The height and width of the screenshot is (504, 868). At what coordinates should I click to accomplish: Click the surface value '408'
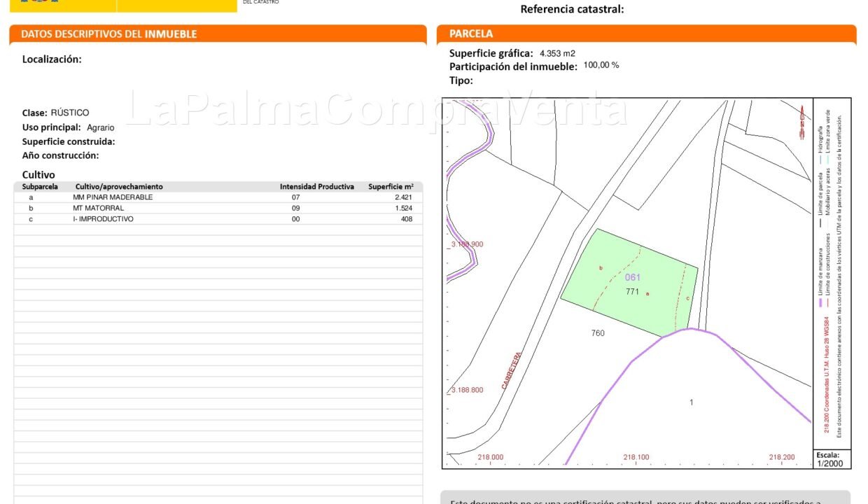click(x=407, y=219)
